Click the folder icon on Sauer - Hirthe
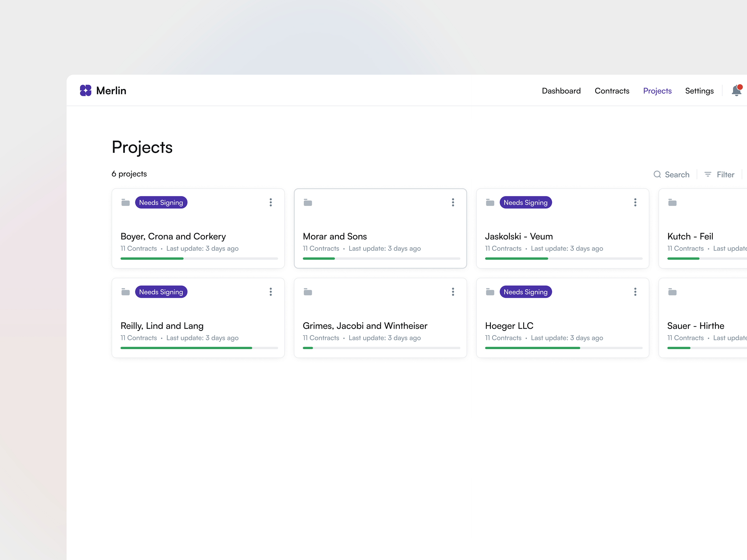Image resolution: width=747 pixels, height=560 pixels. point(672,292)
